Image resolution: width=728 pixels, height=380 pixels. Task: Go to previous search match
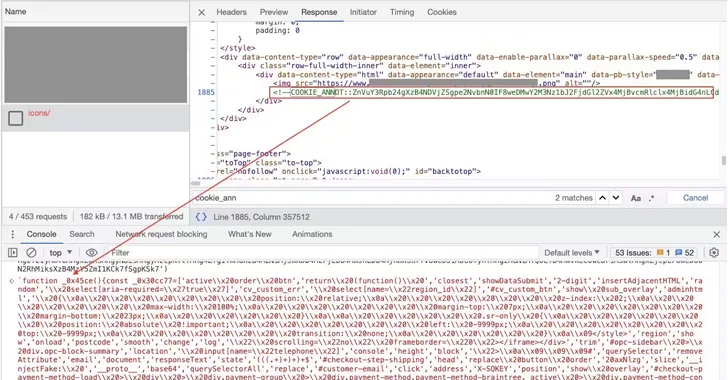click(602, 197)
